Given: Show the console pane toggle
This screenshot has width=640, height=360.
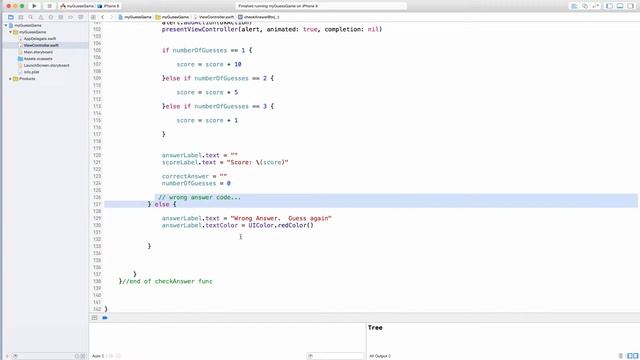Looking at the screenshot, I should pyautogui.click(x=636, y=356).
